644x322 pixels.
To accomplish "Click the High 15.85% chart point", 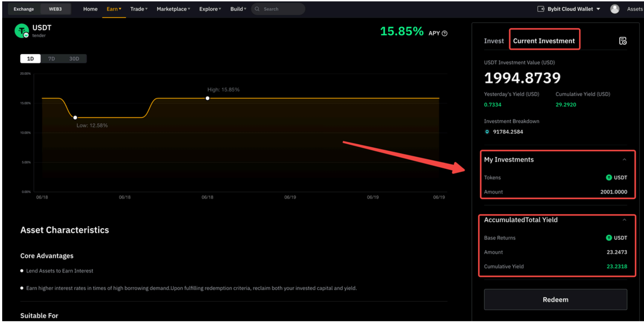I will pyautogui.click(x=208, y=98).
